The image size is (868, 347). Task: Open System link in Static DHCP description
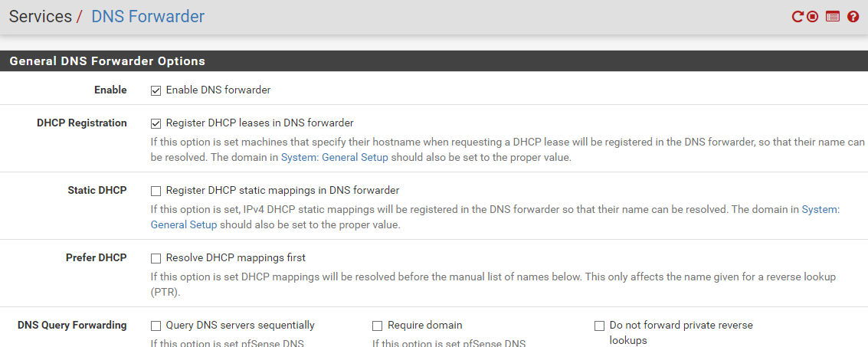point(820,209)
